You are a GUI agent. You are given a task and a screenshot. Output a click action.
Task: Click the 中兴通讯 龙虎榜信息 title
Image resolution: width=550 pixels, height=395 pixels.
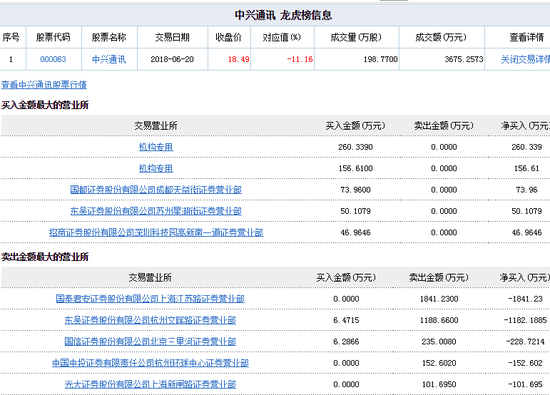coord(283,15)
